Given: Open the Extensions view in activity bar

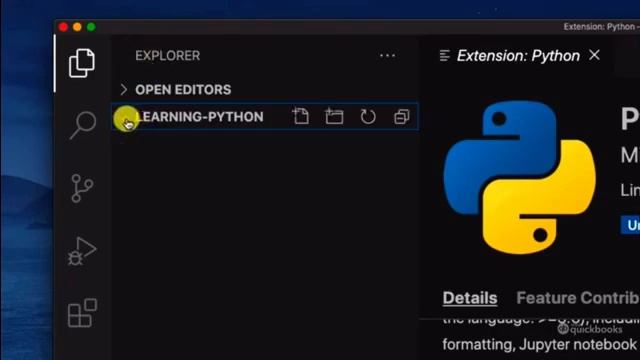Looking at the screenshot, I should (x=82, y=313).
